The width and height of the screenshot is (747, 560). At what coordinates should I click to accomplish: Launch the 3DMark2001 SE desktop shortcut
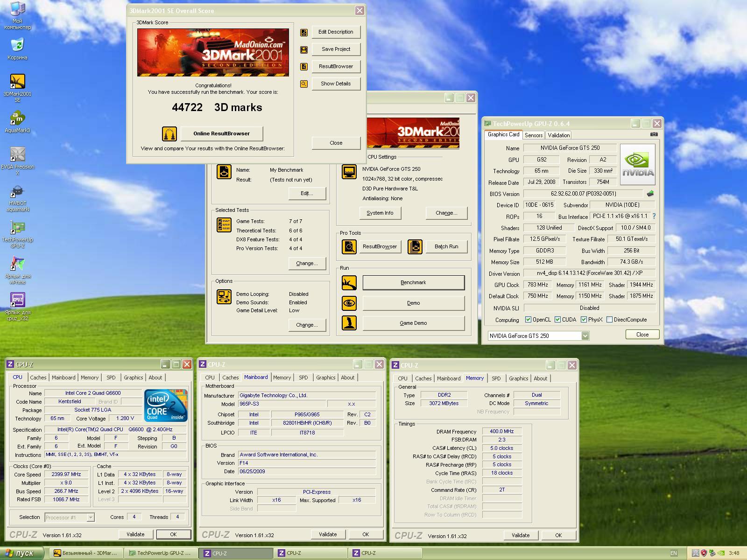(x=17, y=88)
